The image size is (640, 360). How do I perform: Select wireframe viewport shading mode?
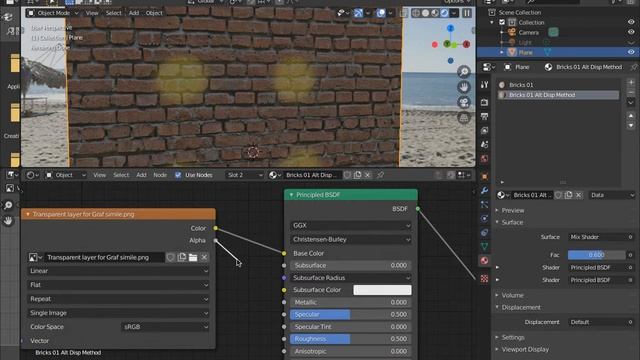coord(416,13)
